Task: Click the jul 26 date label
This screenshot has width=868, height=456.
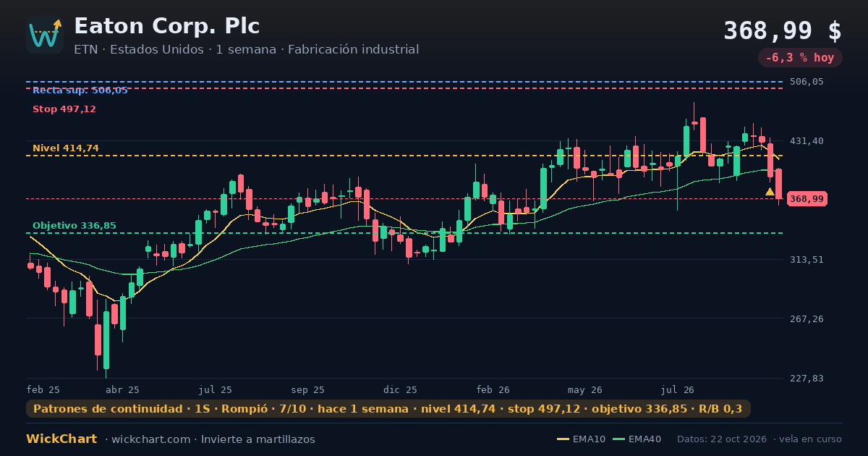Action: point(678,389)
